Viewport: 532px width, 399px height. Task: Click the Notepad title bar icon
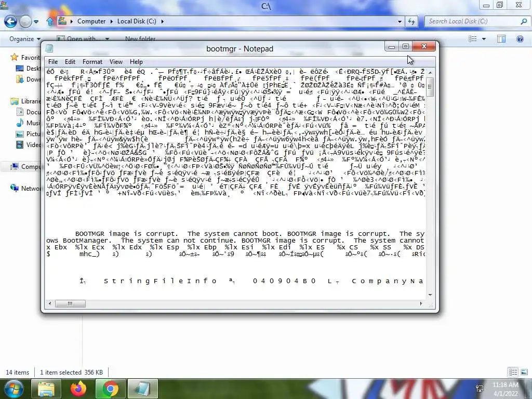coord(49,48)
